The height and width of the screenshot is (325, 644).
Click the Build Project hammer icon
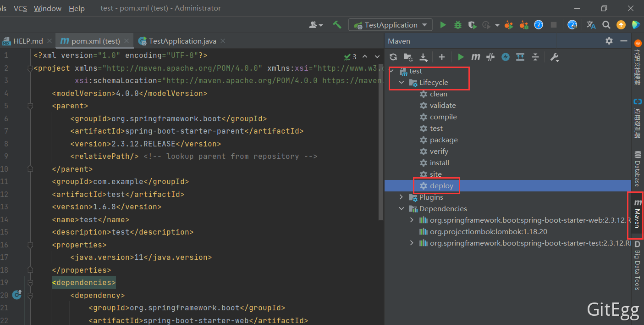pos(337,25)
